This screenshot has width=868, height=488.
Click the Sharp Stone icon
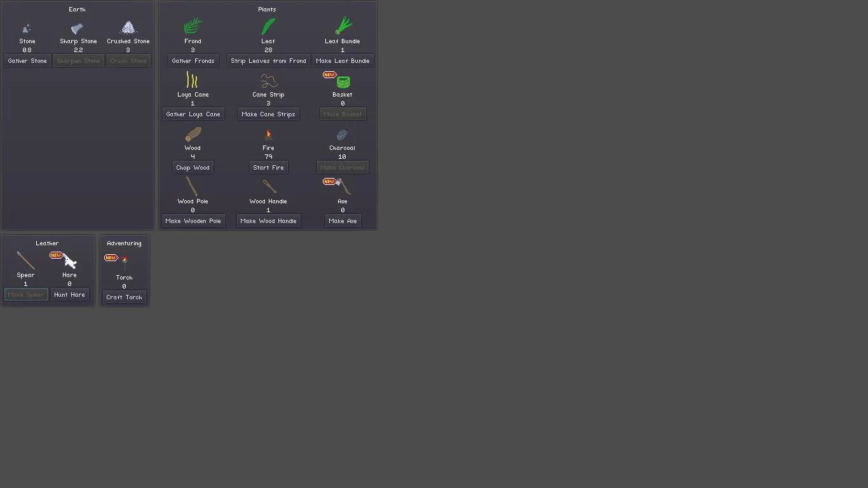tap(77, 28)
